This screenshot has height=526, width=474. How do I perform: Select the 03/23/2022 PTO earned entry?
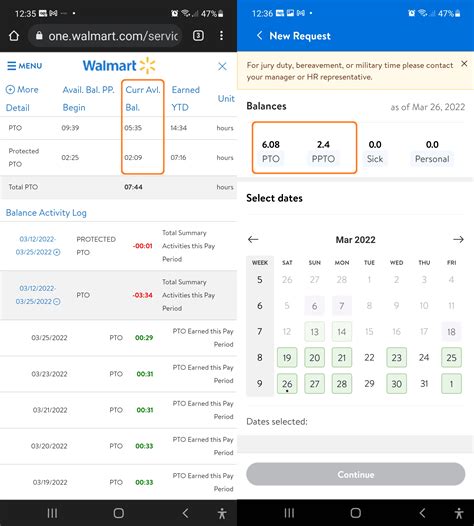118,374
